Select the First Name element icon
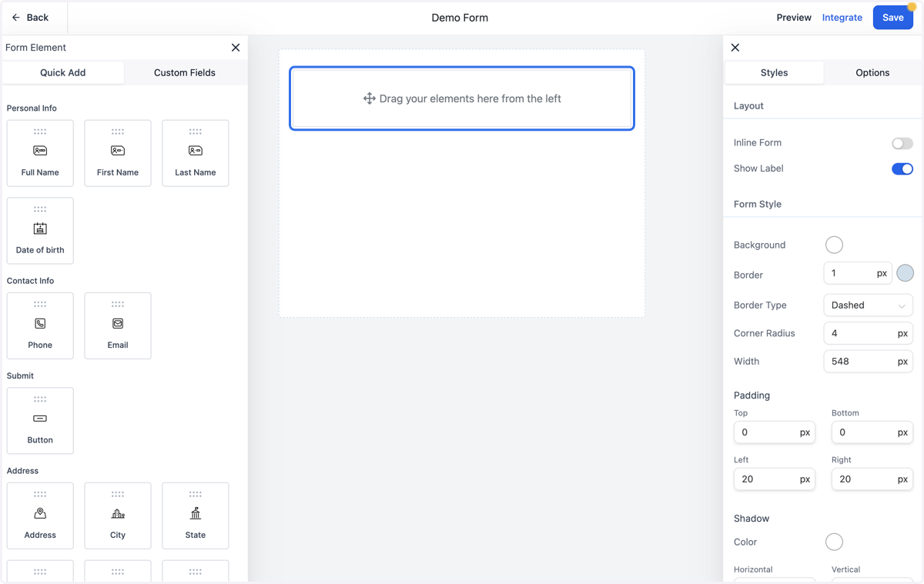The width and height of the screenshot is (924, 584). [118, 151]
